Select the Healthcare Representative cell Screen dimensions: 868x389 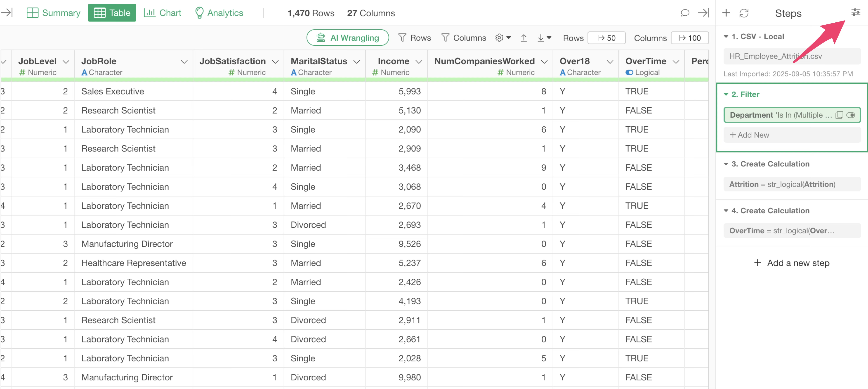pyautogui.click(x=134, y=263)
